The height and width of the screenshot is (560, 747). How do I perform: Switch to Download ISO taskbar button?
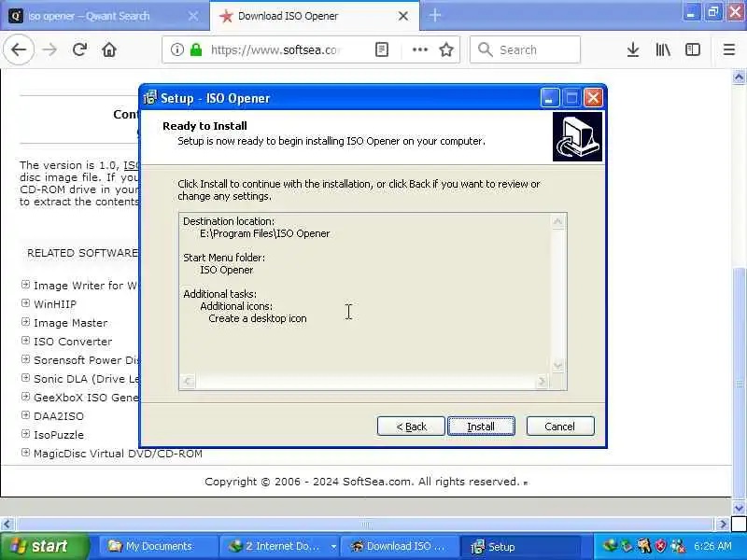point(400,546)
